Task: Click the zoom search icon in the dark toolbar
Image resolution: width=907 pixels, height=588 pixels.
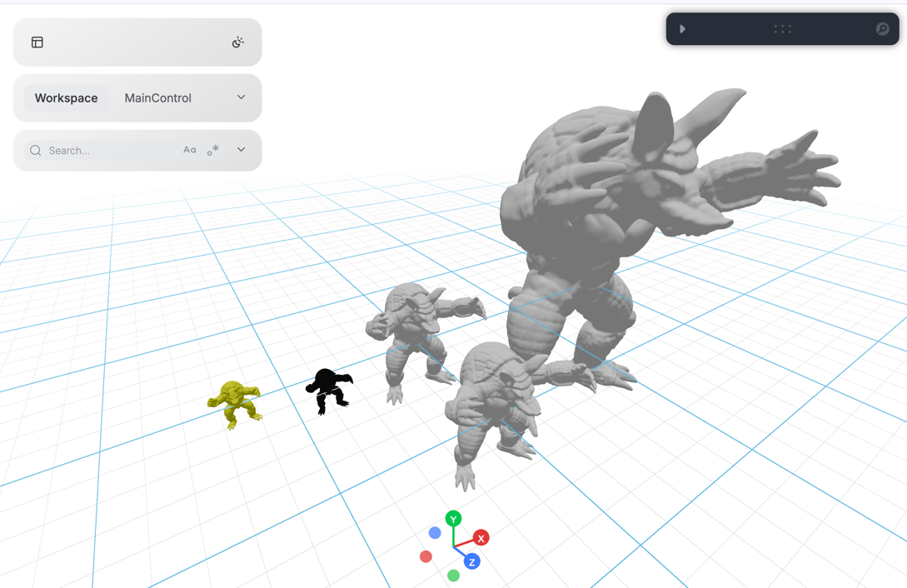Action: (x=882, y=29)
